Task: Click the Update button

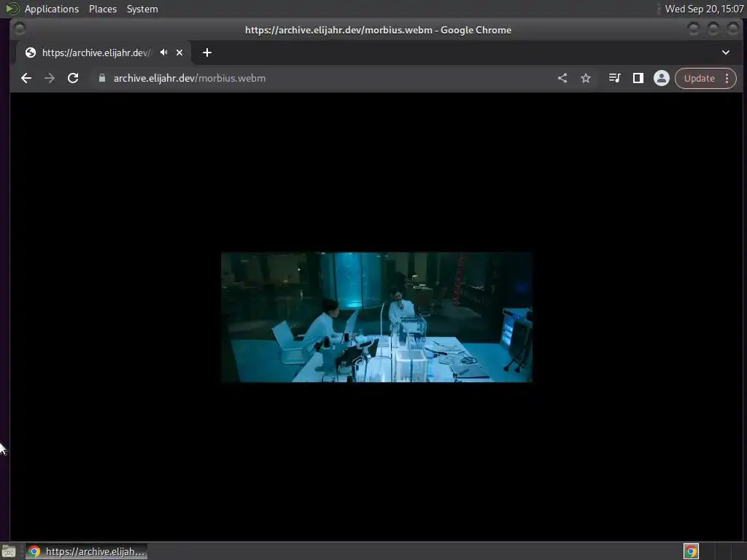Action: point(700,78)
